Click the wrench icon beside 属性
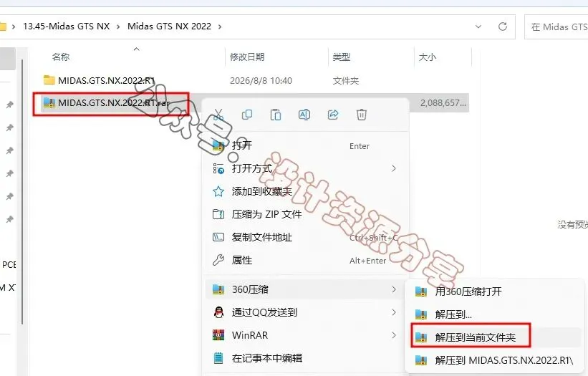 click(x=218, y=260)
